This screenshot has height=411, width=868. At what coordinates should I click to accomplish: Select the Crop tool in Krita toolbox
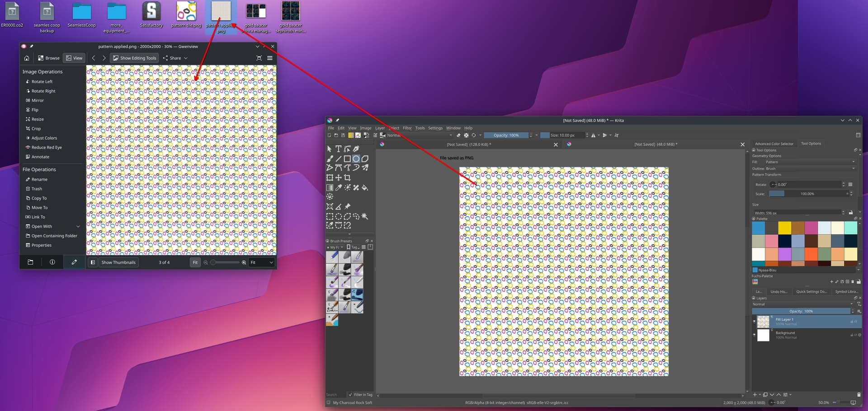coord(347,177)
